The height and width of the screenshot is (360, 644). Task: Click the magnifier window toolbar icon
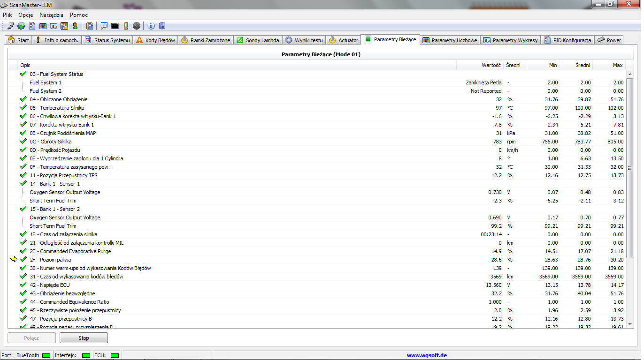click(x=104, y=26)
